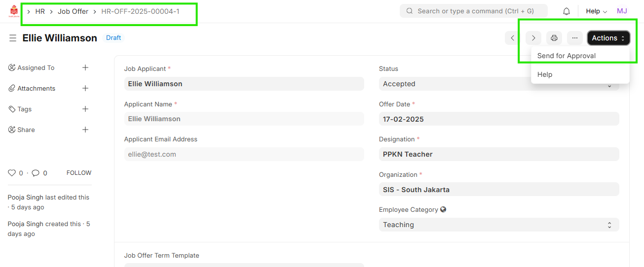Open the Help dropdown in navbar
This screenshot has width=644, height=267.
point(596,11)
